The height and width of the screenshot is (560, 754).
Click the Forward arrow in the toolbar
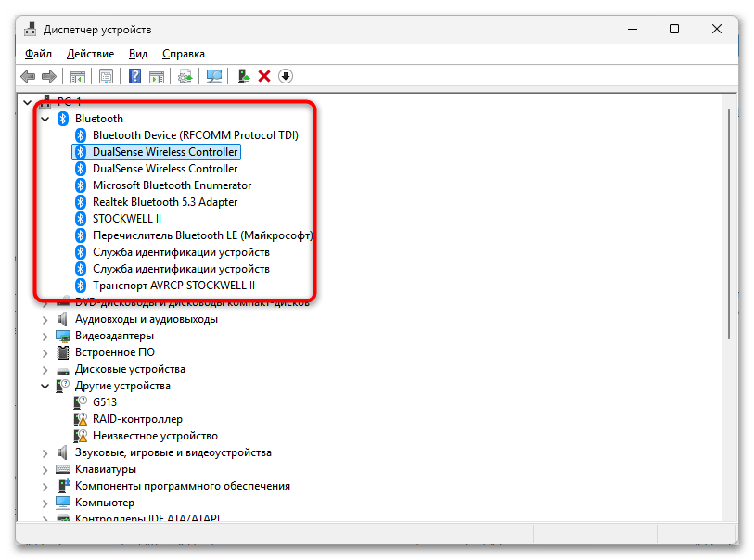tap(49, 76)
